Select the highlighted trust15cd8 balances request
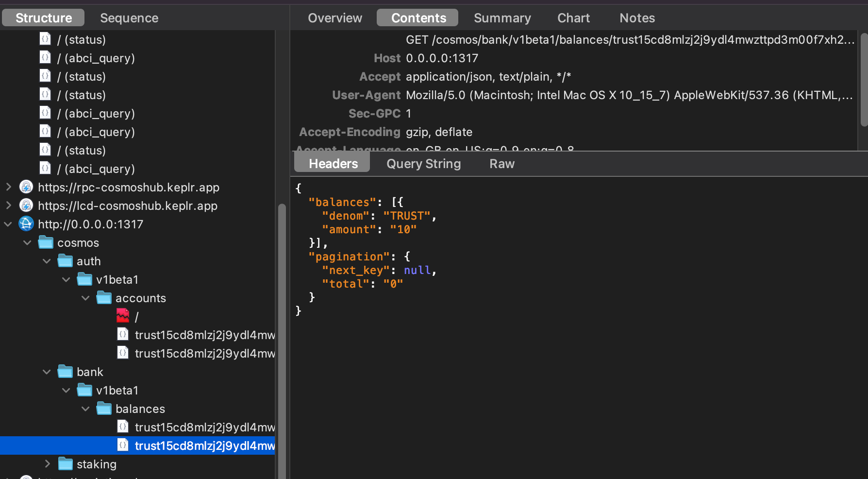The height and width of the screenshot is (479, 868). 137,445
